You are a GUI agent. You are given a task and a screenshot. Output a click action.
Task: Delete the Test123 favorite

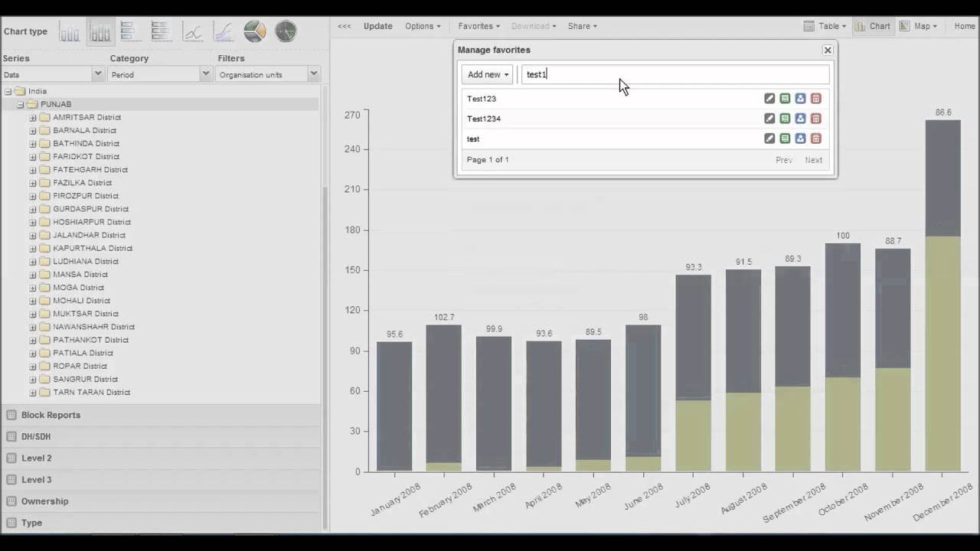tap(815, 99)
